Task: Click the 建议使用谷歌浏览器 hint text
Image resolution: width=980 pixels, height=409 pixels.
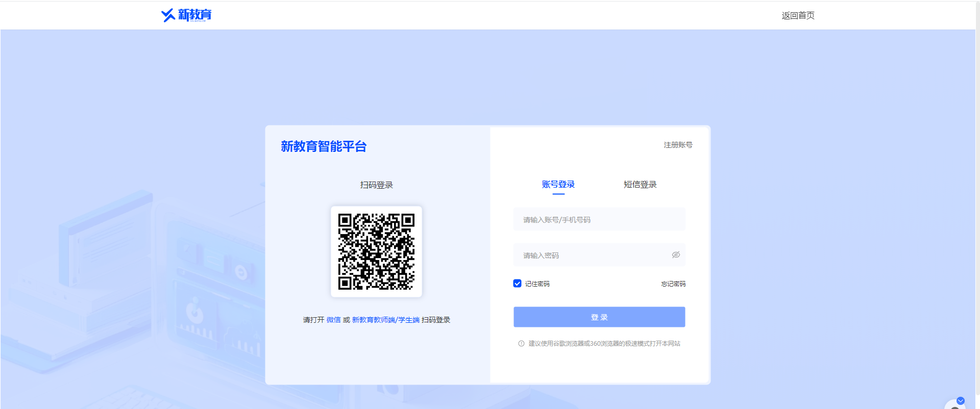Action: (x=604, y=344)
